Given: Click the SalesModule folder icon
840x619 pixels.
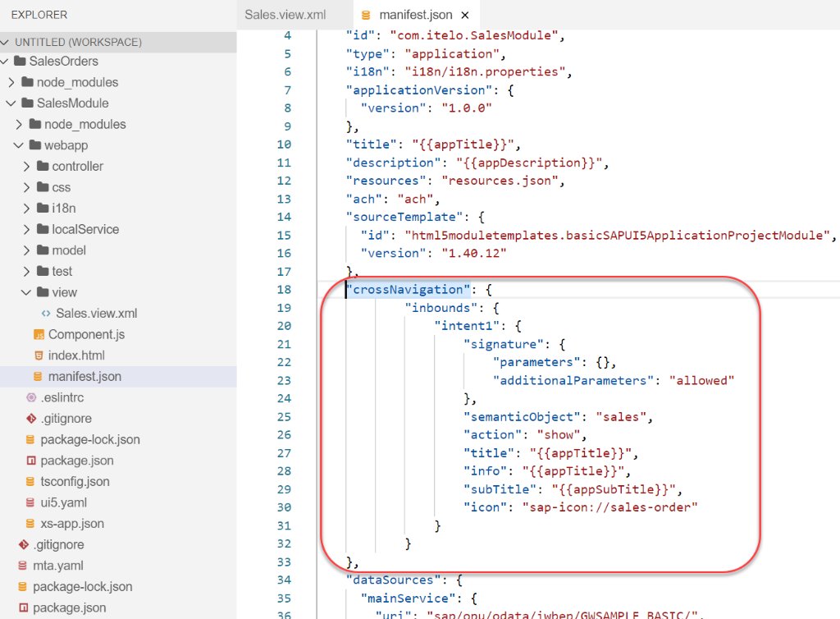Looking at the screenshot, I should pos(27,103).
